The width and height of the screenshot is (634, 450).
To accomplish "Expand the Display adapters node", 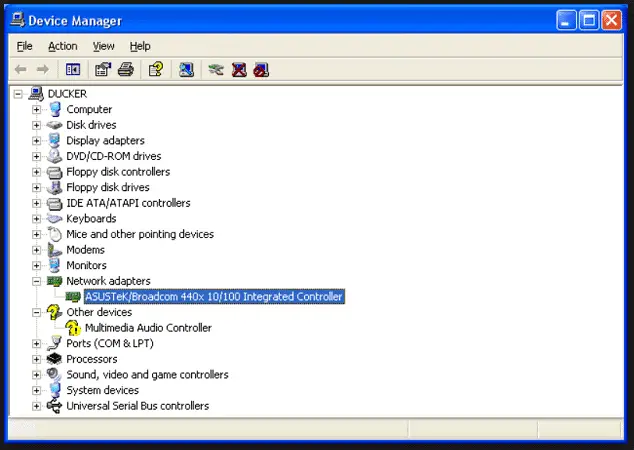I will click(36, 141).
